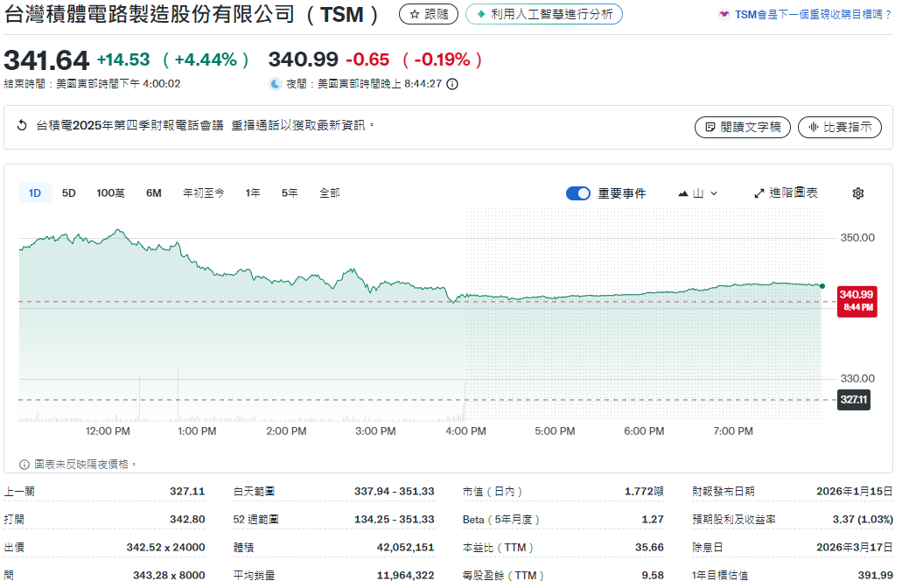Switch to the 全部 chart range tab
Image resolution: width=902 pixels, height=588 pixels.
point(330,192)
